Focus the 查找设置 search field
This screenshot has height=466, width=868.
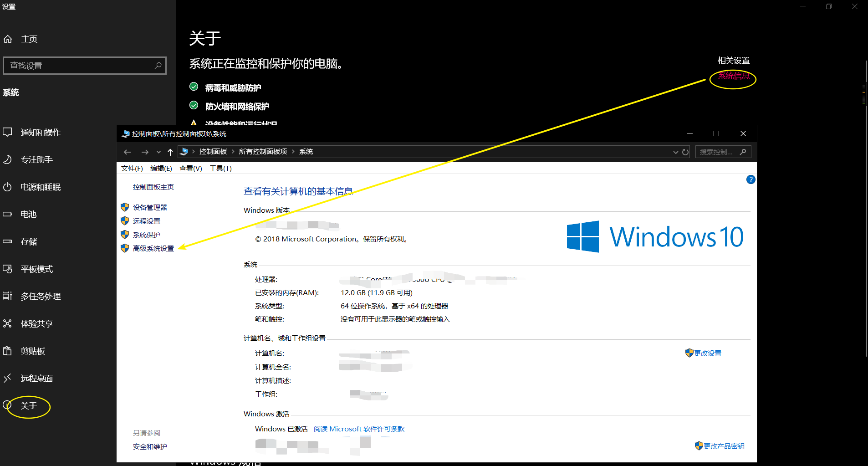point(85,66)
